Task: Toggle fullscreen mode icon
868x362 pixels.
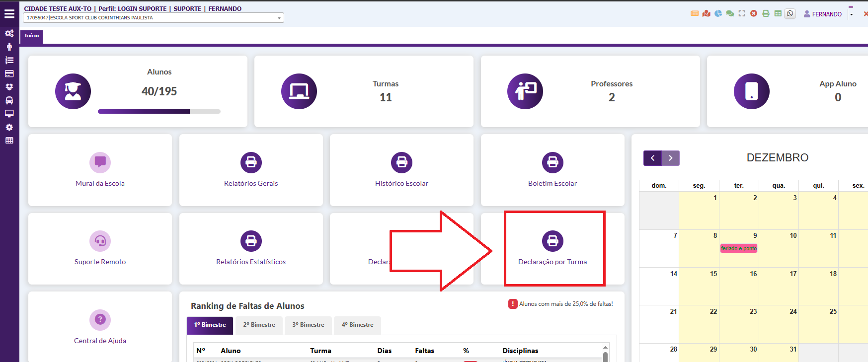Action: pyautogui.click(x=742, y=14)
